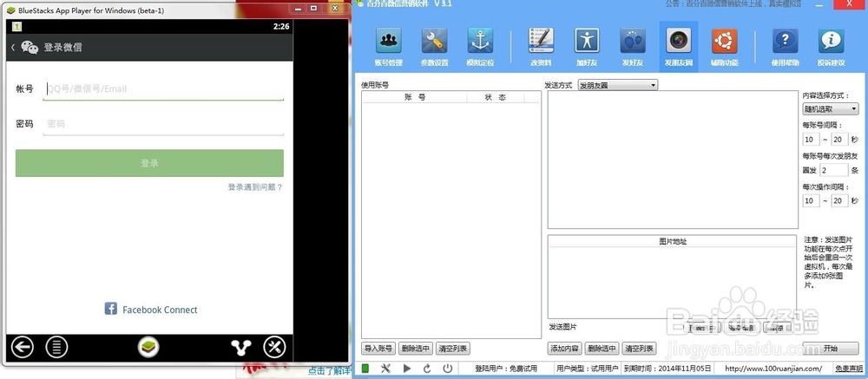
Task: Open 参数设置 wrench settings icon
Action: pyautogui.click(x=435, y=47)
